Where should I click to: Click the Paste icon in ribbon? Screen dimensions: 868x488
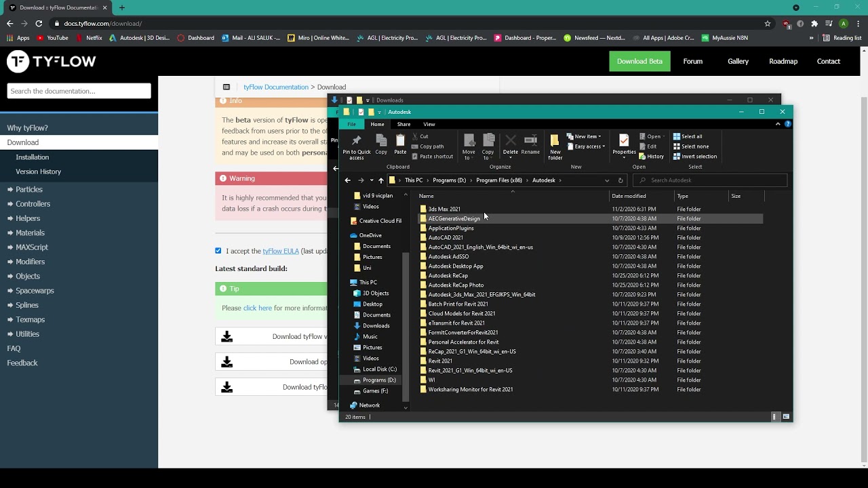tap(400, 144)
